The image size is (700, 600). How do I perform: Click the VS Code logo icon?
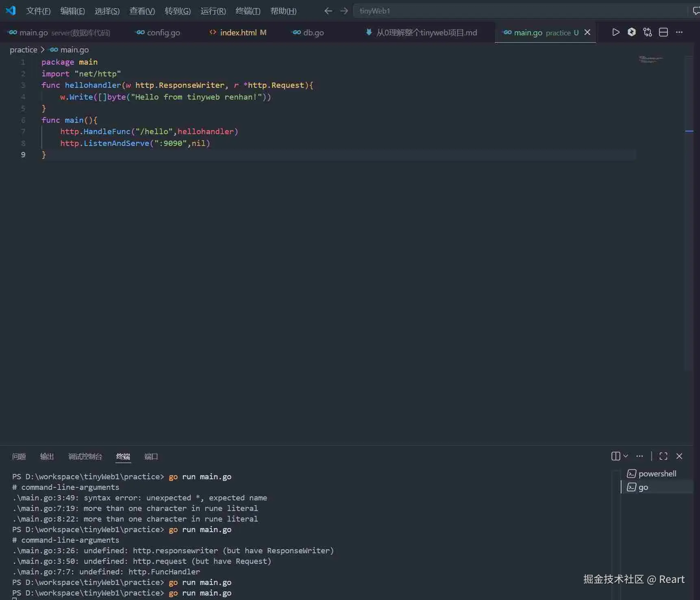(x=11, y=11)
